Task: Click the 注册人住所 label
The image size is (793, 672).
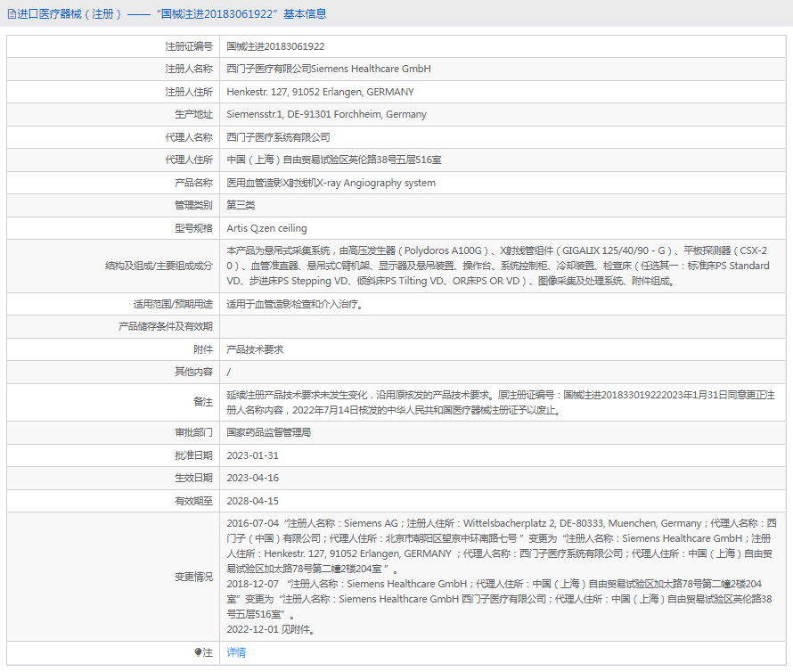Action: [189, 92]
